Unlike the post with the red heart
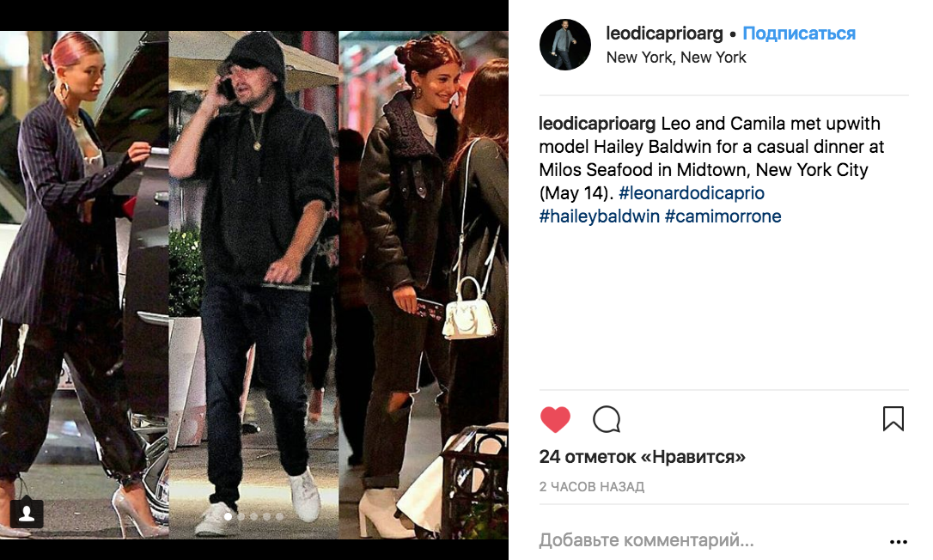Viewport: 933px width, 560px height. 555,419
